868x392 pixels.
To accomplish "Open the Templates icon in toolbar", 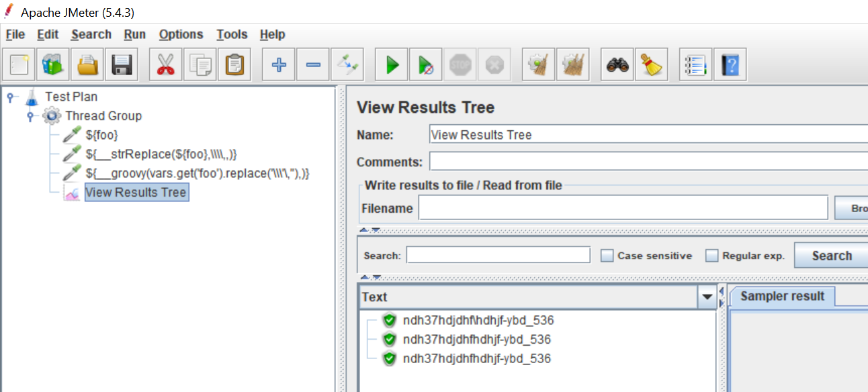I will point(53,65).
